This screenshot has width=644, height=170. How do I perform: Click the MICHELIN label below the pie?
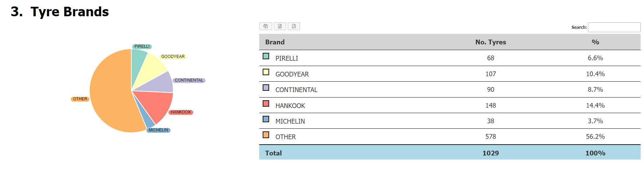click(158, 130)
